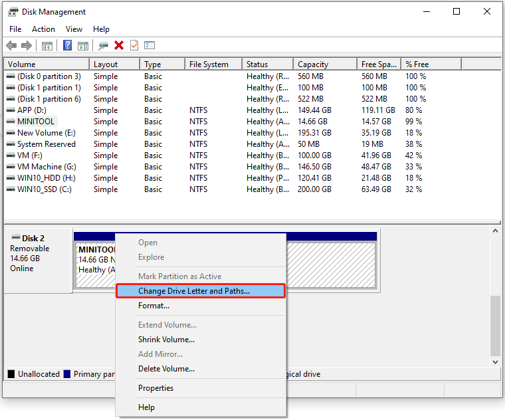Click the red X delete toolbar icon
The width and height of the screenshot is (505, 420).
pyautogui.click(x=119, y=45)
